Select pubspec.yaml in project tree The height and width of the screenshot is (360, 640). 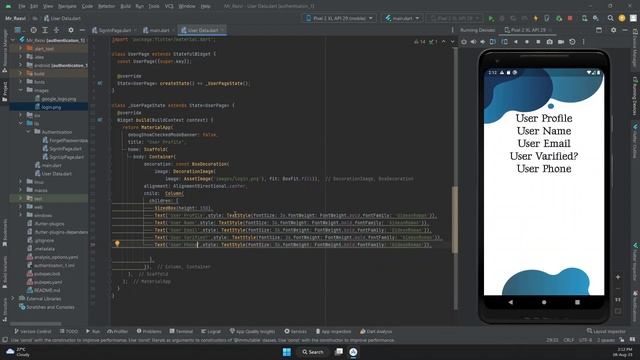(44, 282)
